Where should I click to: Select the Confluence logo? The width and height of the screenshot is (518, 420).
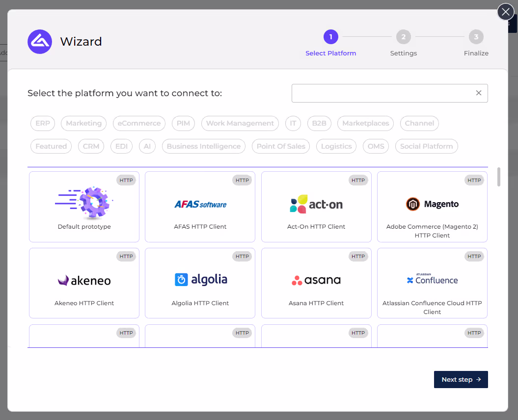pos(432,279)
